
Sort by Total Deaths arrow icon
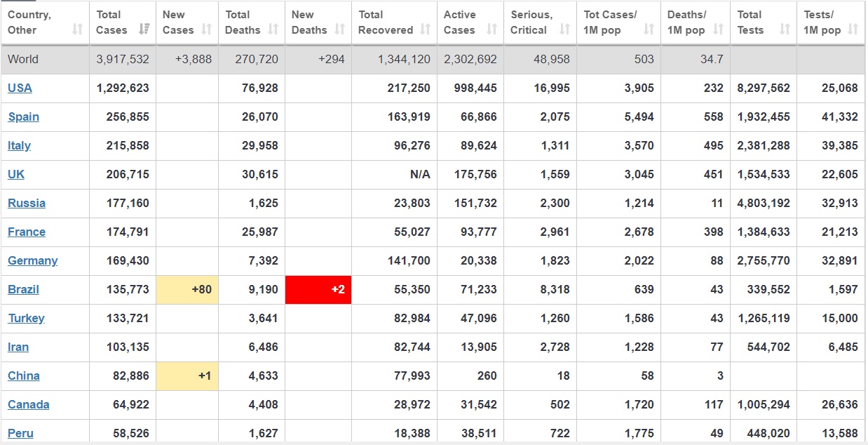(x=273, y=29)
